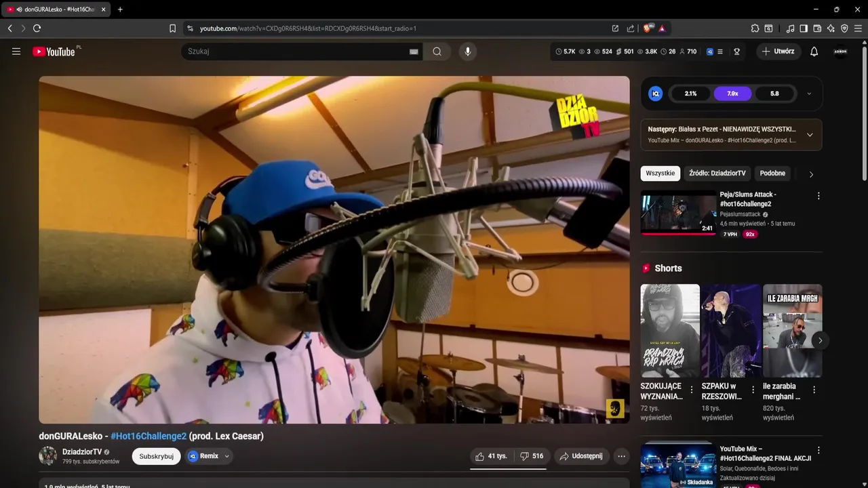This screenshot has width=868, height=488.
Task: Switch to the donGURALesko browser tab
Action: pos(56,9)
